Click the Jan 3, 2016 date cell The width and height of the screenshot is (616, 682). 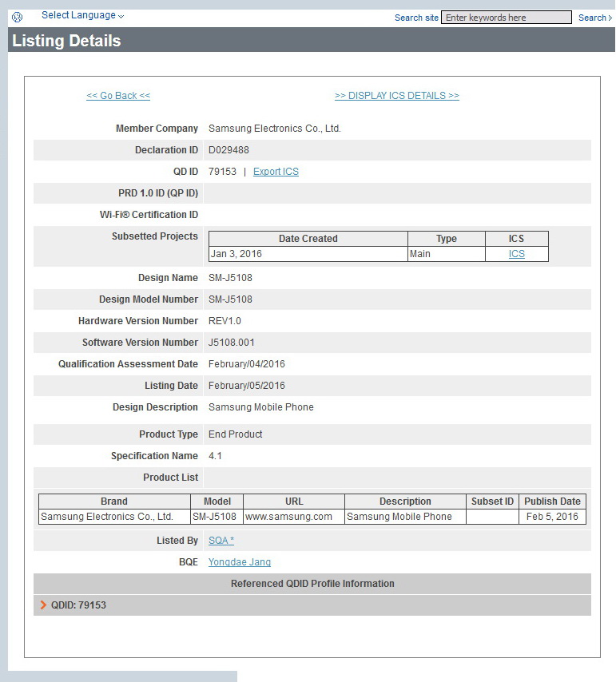(x=308, y=254)
